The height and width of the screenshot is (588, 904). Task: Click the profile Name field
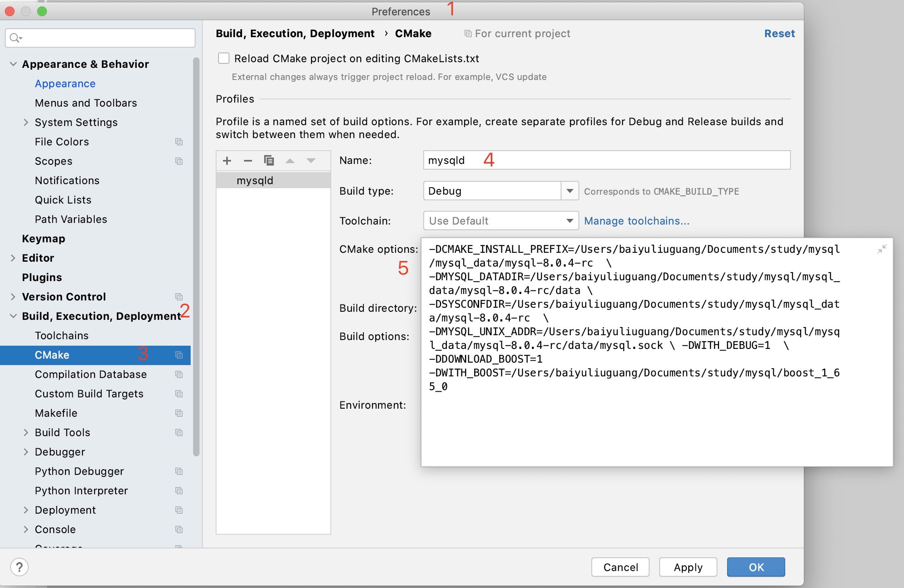click(607, 160)
